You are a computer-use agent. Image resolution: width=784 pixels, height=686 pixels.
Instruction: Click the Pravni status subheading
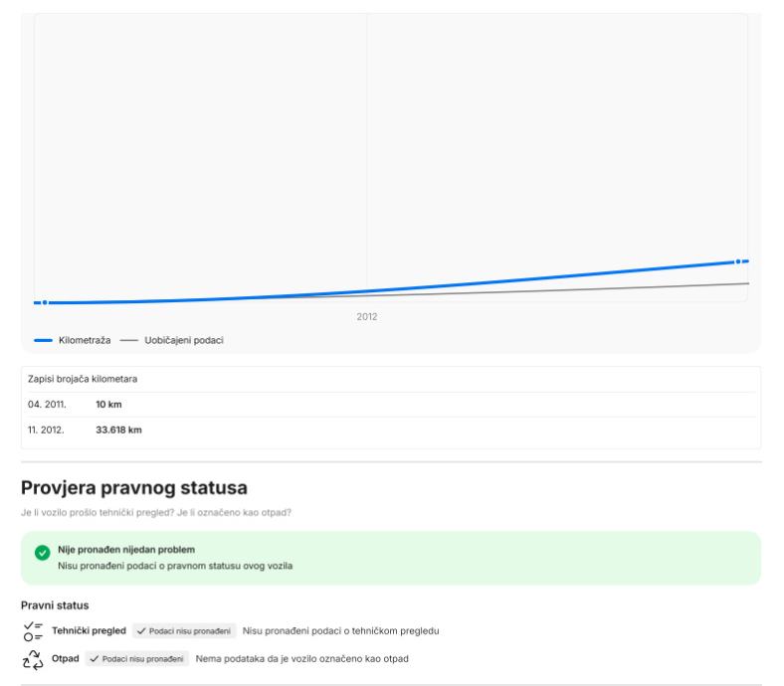tap(55, 604)
